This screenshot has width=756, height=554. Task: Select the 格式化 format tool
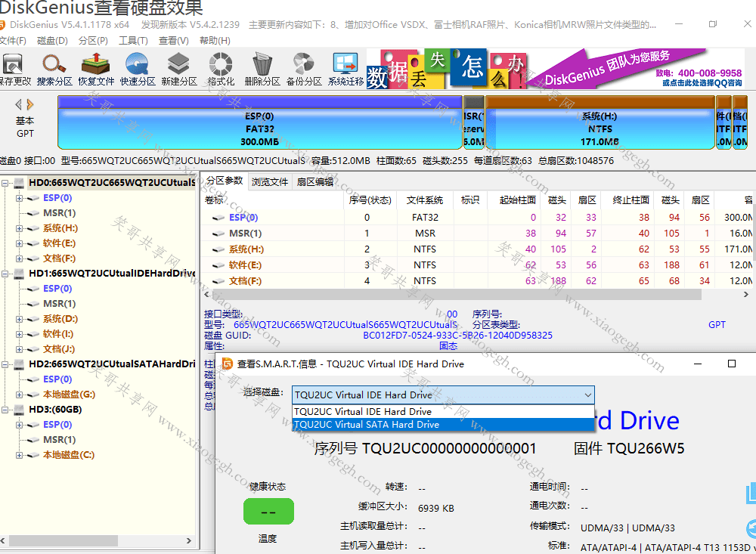pyautogui.click(x=220, y=64)
